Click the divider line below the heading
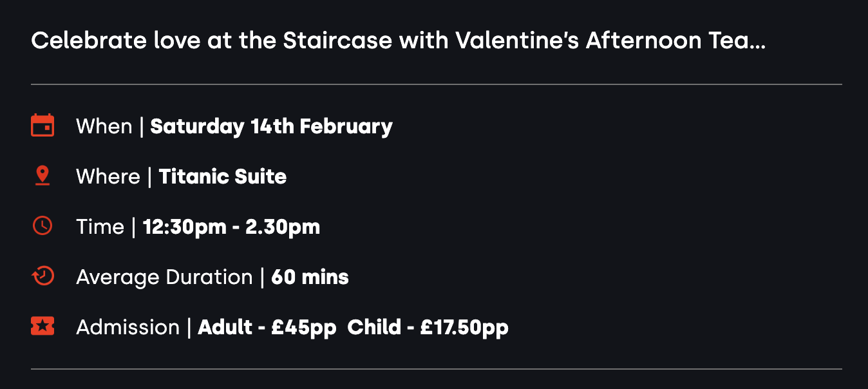This screenshot has height=389, width=868. [436, 84]
